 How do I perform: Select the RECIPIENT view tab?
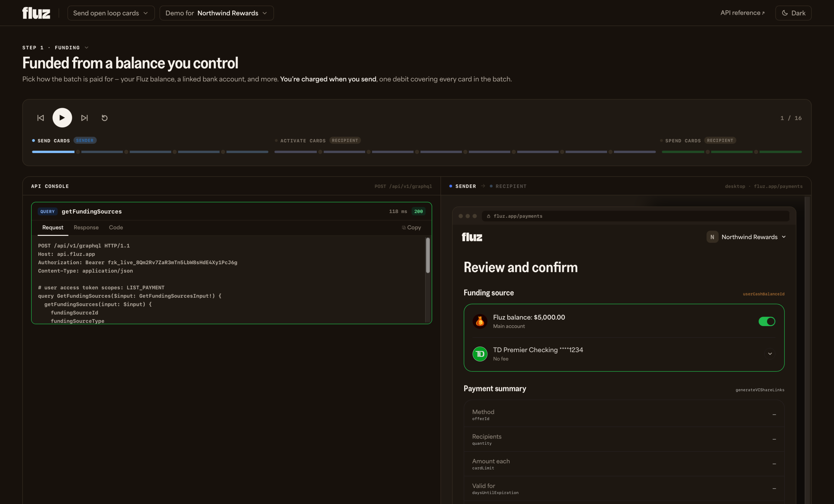pyautogui.click(x=508, y=186)
